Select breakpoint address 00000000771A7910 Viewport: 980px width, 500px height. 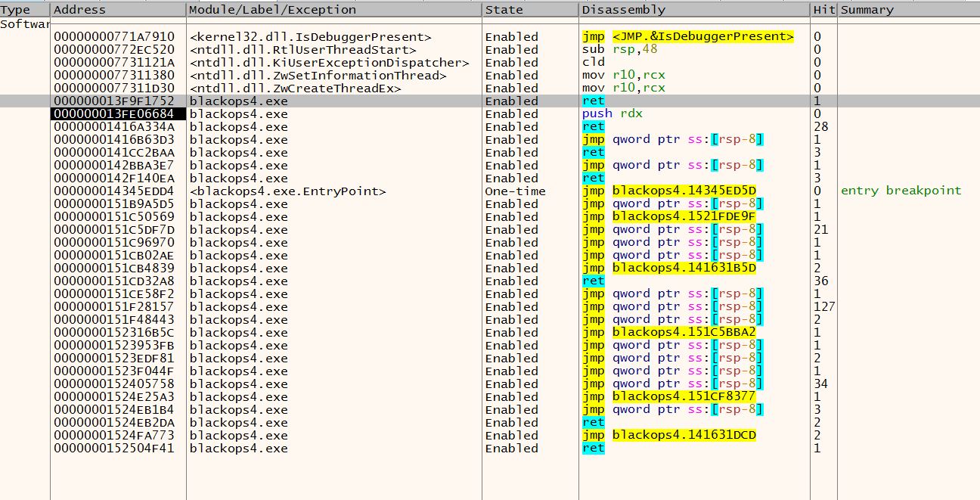(x=114, y=37)
